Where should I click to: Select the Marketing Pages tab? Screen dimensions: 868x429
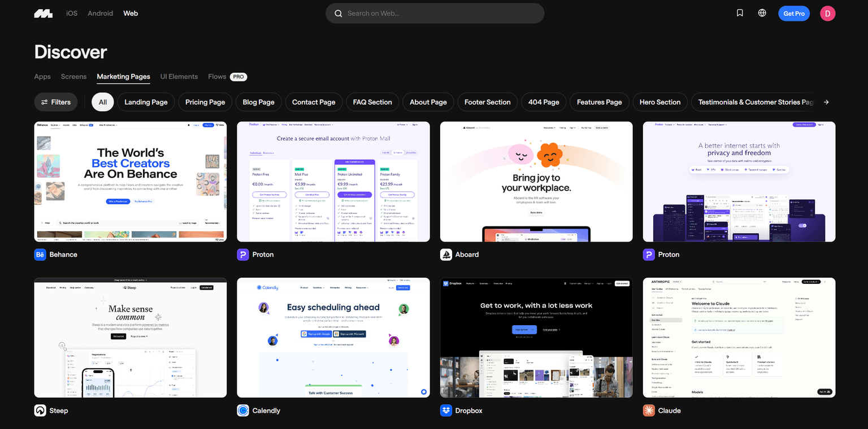tap(123, 77)
